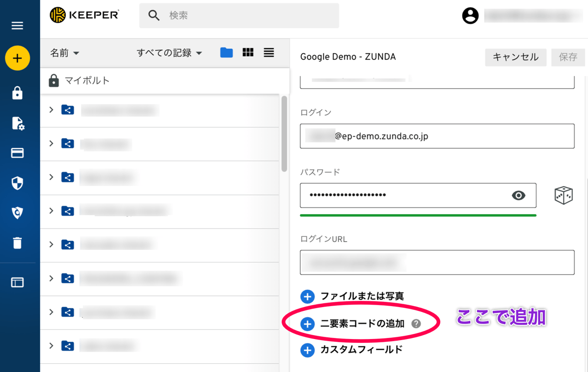Open a new record with the yellow plus icon
Image resolution: width=588 pixels, height=372 pixels.
point(17,58)
